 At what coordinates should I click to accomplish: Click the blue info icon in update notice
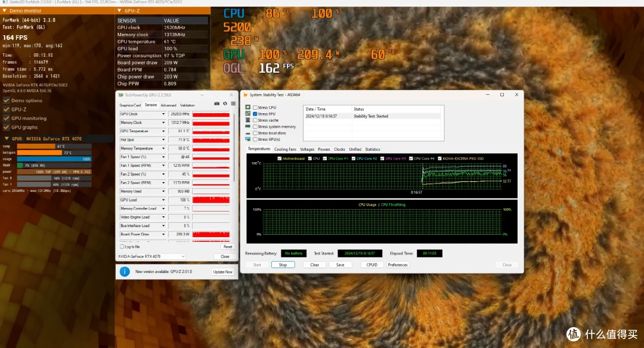click(125, 271)
